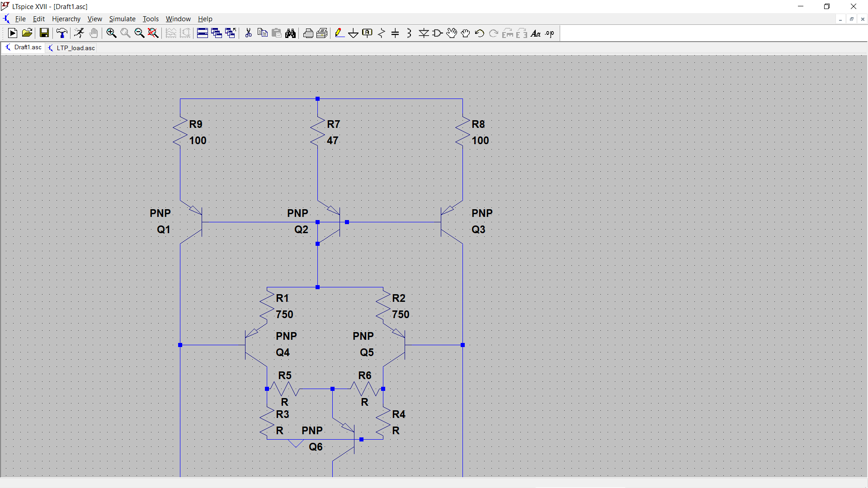Select the Cut scissors tool

tap(248, 33)
